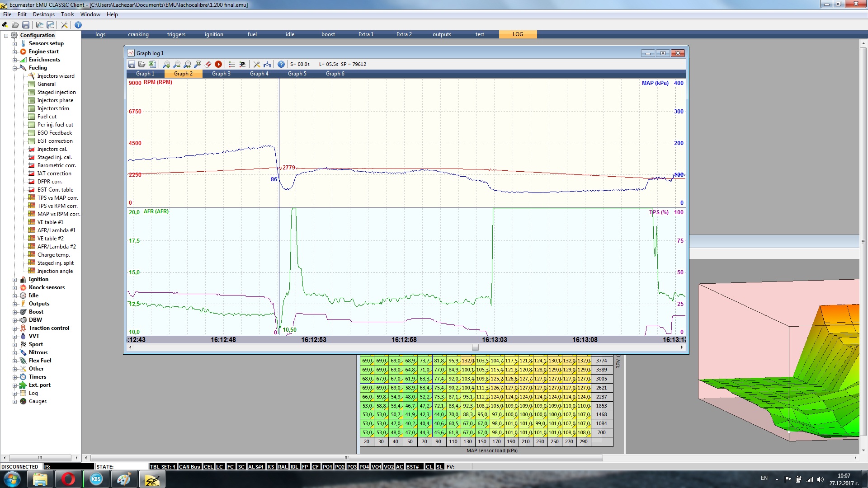Click the eraser clear log icon

click(208, 64)
